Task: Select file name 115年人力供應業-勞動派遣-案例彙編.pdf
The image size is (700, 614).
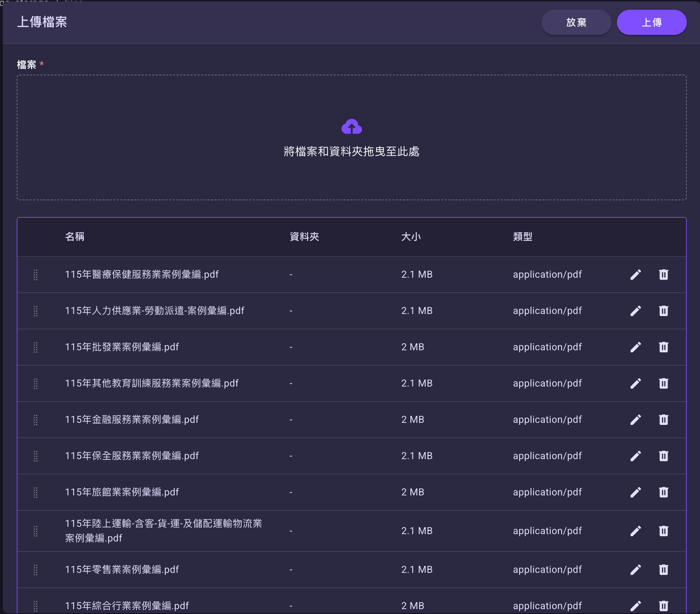Action: pos(155,311)
